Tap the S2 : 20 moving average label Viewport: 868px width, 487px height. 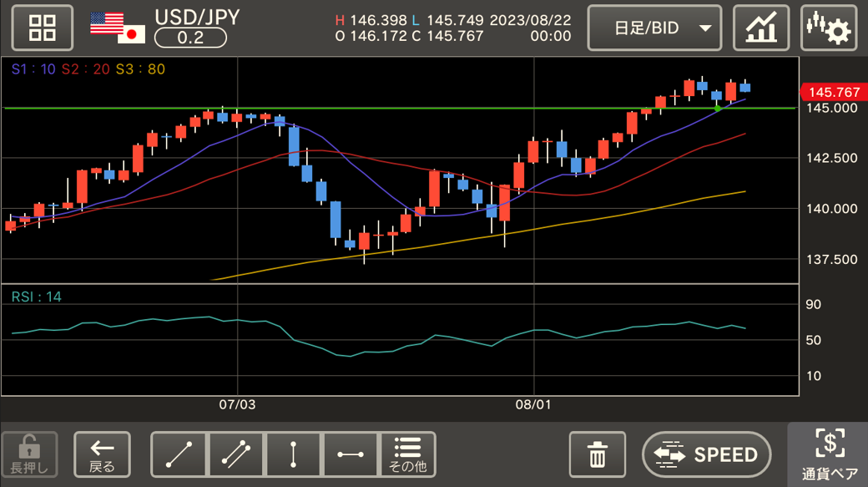85,69
